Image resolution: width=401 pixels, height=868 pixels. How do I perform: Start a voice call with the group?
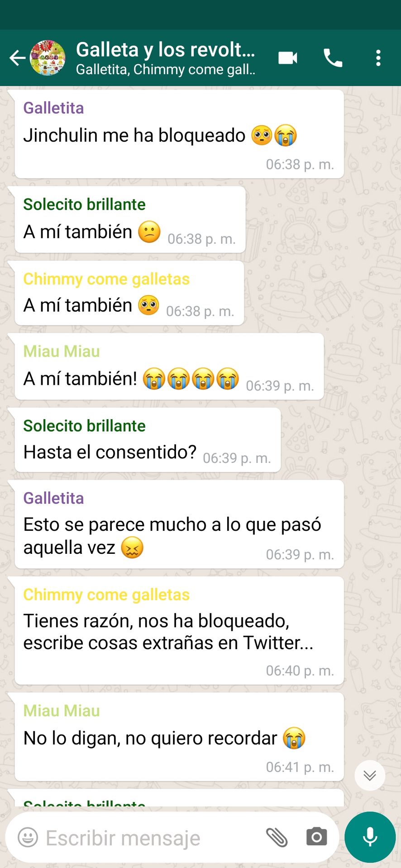(x=333, y=58)
